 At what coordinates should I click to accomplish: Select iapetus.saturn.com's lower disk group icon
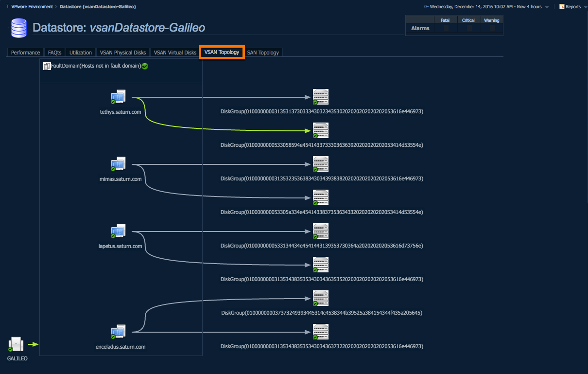pyautogui.click(x=320, y=265)
